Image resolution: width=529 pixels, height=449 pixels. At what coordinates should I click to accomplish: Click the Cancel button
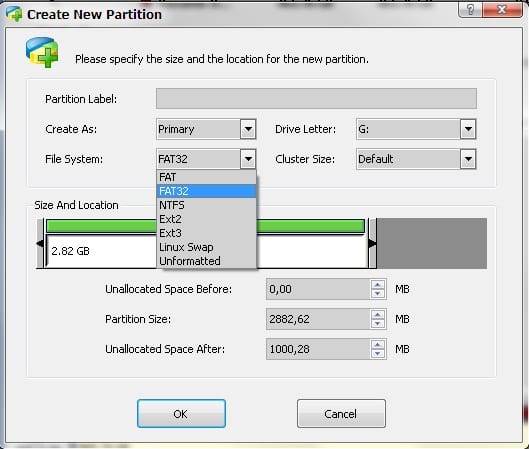pyautogui.click(x=341, y=414)
